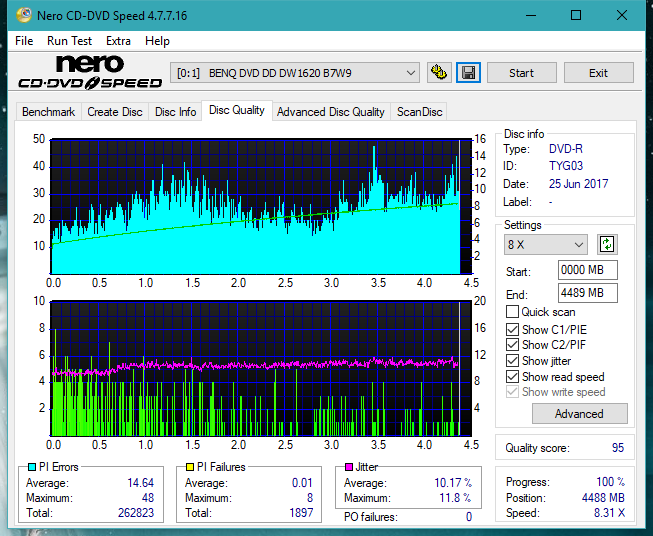Switch to the ScanDisc tab
The width and height of the screenshot is (653, 536).
pyautogui.click(x=419, y=112)
